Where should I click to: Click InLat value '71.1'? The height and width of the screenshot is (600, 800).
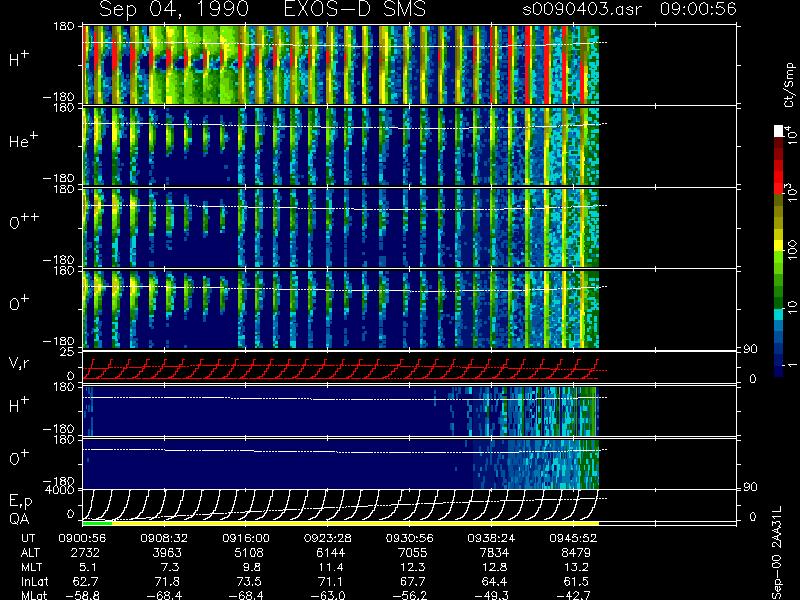point(331,581)
